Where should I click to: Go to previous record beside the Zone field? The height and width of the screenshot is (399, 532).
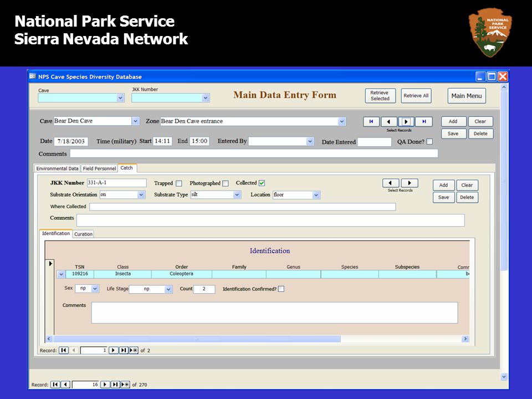(389, 121)
